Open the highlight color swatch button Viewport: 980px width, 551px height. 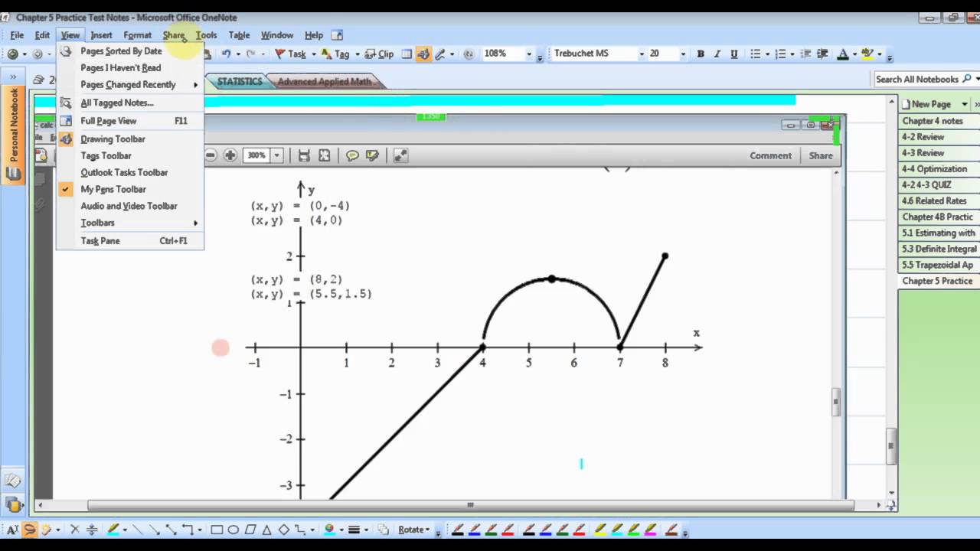point(867,54)
